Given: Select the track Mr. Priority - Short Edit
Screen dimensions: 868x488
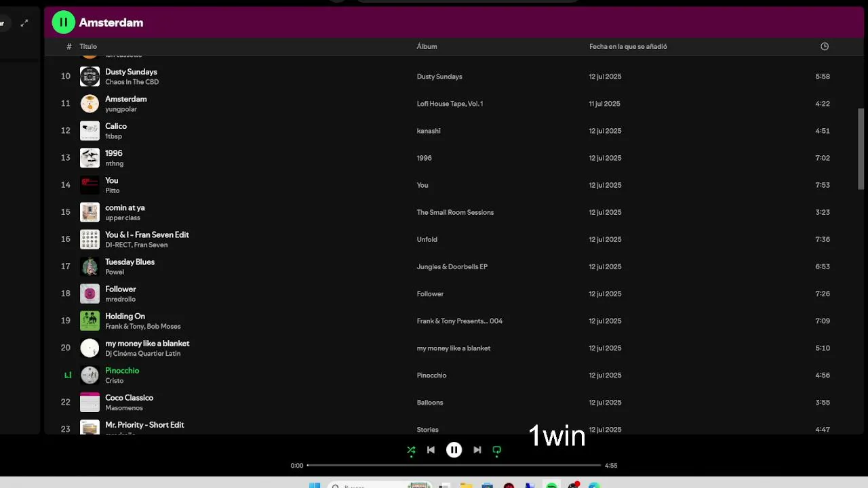Looking at the screenshot, I should (x=144, y=424).
